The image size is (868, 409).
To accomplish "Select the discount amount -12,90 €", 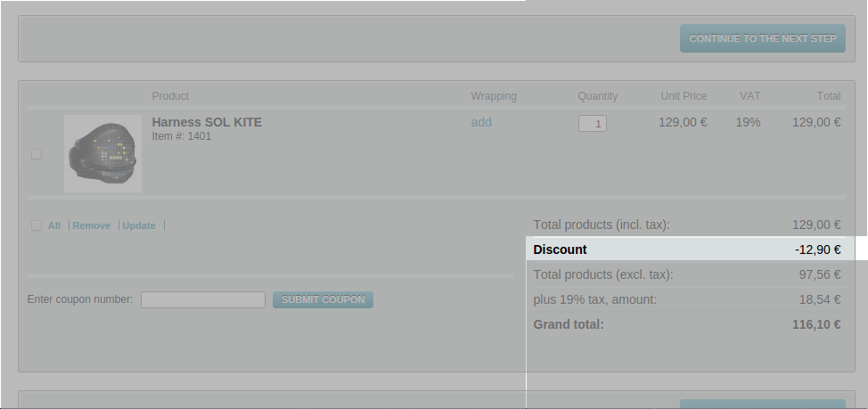I will tap(817, 249).
